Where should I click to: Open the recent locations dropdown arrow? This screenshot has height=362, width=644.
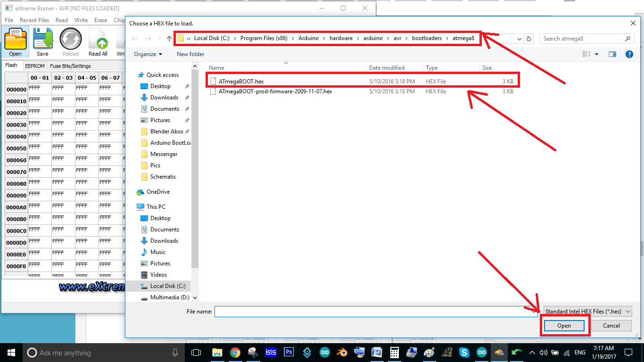click(160, 39)
